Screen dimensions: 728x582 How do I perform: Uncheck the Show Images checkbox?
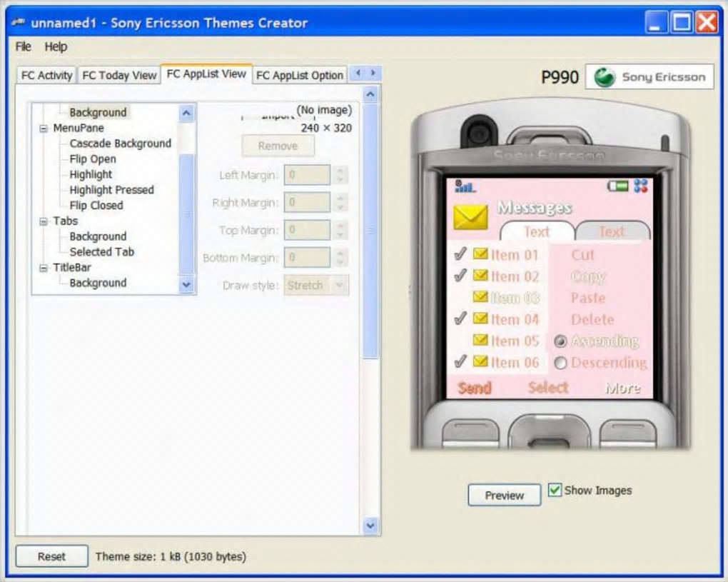pyautogui.click(x=555, y=490)
